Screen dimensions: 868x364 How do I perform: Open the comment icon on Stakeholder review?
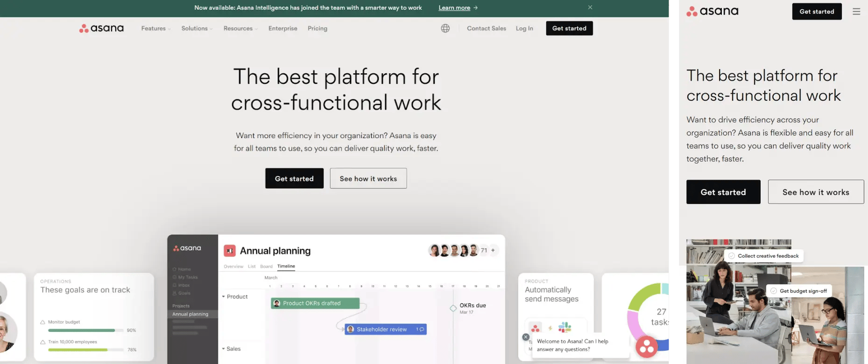point(422,329)
